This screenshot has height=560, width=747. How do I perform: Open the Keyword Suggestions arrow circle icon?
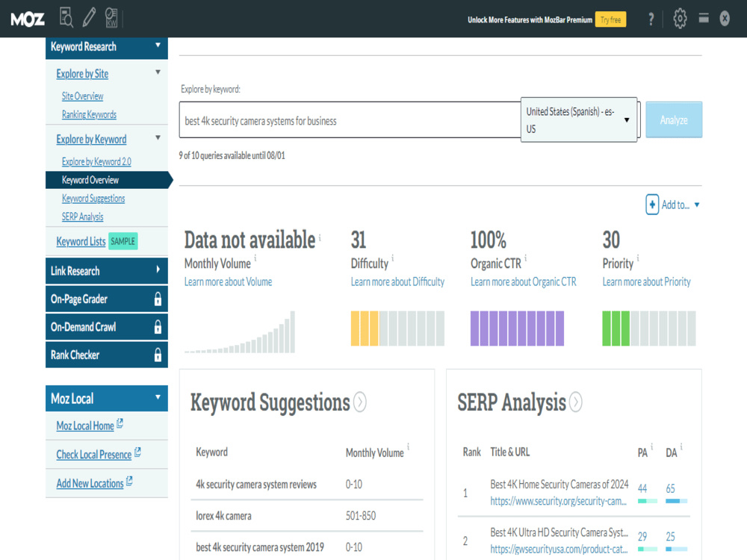(x=360, y=402)
